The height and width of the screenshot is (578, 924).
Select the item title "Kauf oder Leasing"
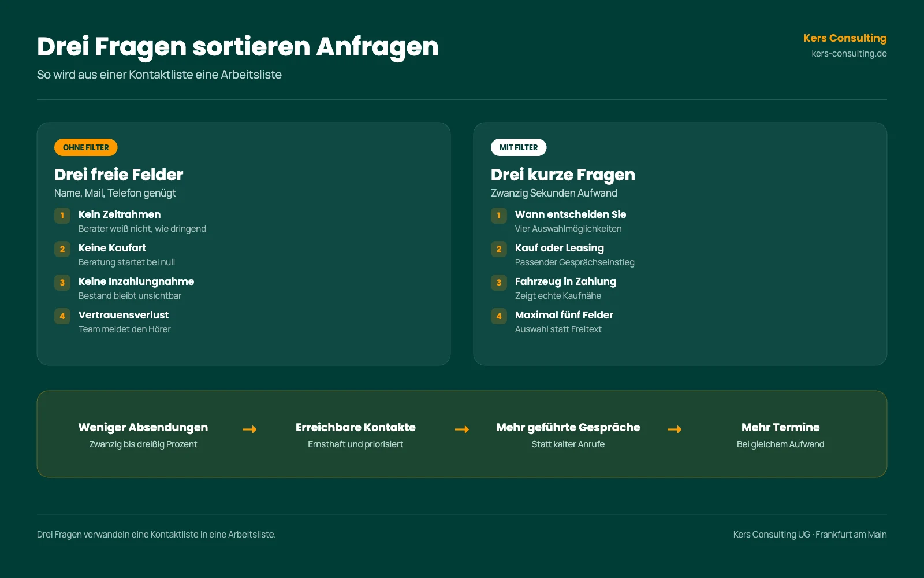[x=560, y=248]
